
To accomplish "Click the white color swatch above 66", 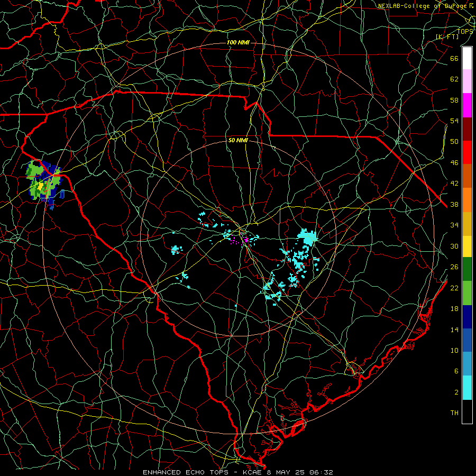I will tap(467, 58).
